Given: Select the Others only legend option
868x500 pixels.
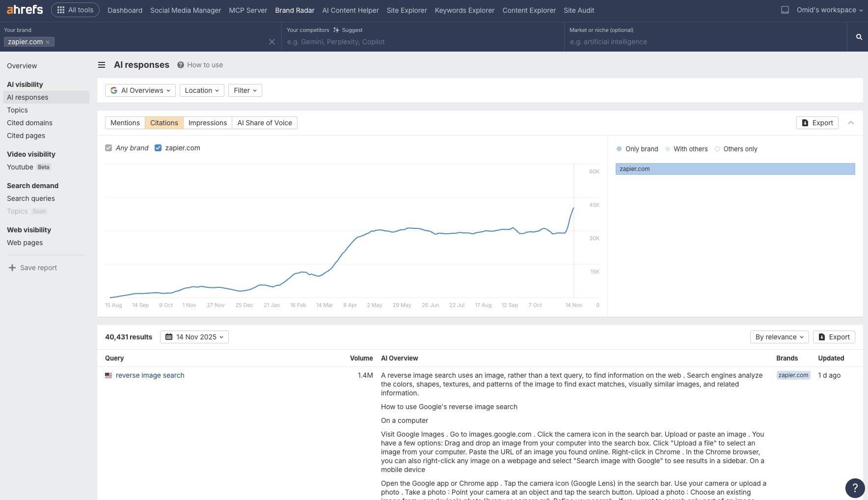Looking at the screenshot, I should click(x=736, y=149).
